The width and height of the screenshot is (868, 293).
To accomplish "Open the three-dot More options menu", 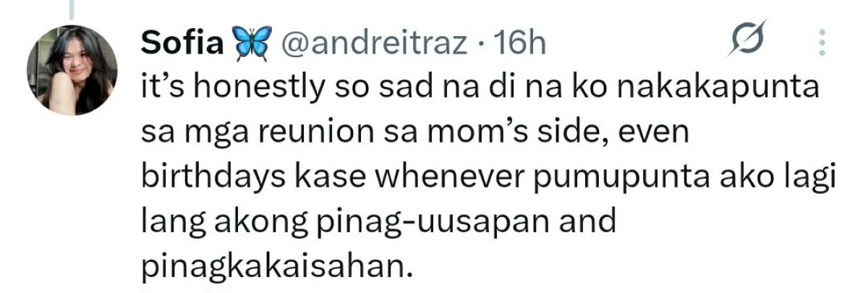I will pos(822,43).
